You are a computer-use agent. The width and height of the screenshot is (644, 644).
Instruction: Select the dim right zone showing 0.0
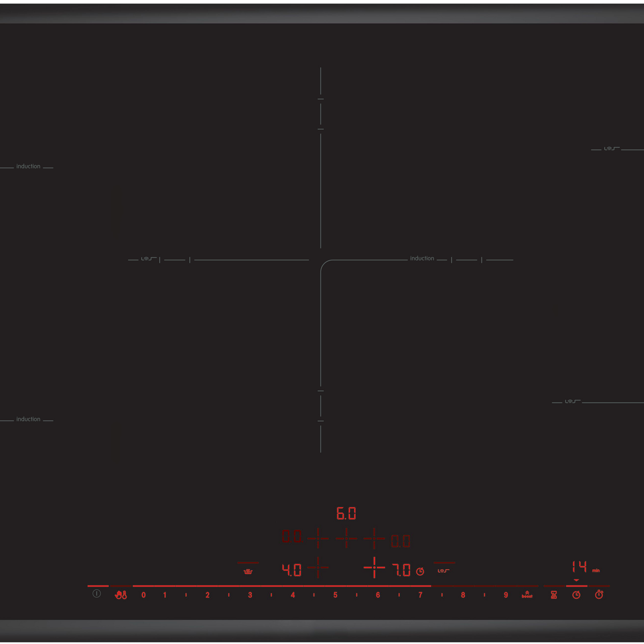[x=400, y=541]
